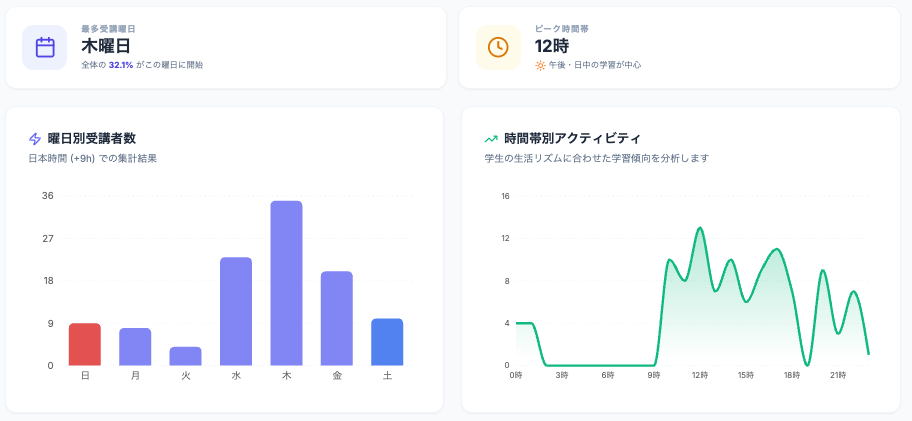This screenshot has width=912, height=421.
Task: Click the lightning bolt icon beside 曜日別受講者数
Action: pos(35,139)
